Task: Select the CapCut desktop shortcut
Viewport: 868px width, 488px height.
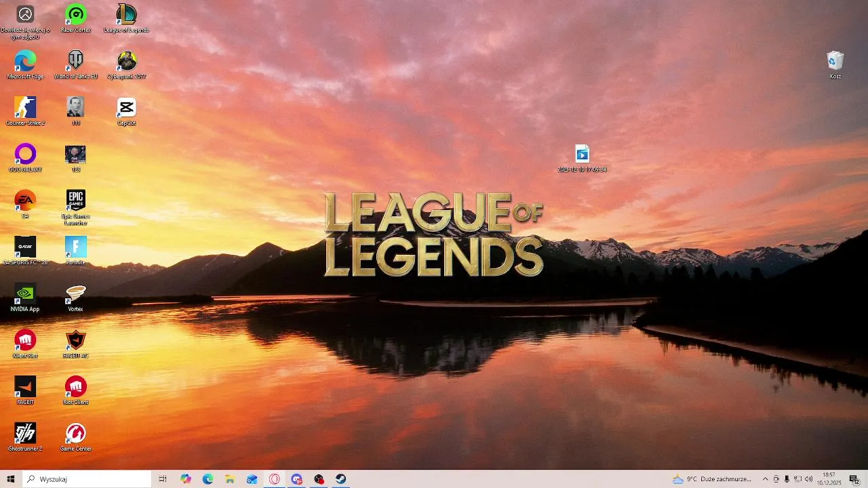Action: pos(126,111)
